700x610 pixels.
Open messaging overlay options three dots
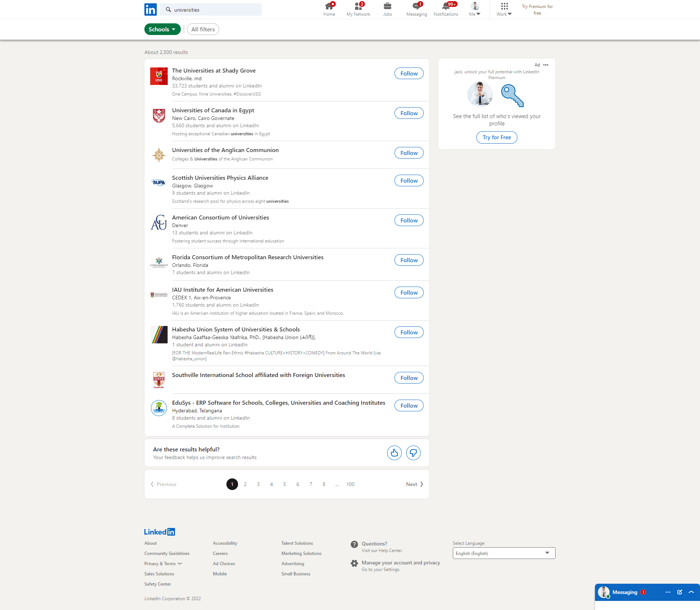pos(668,592)
